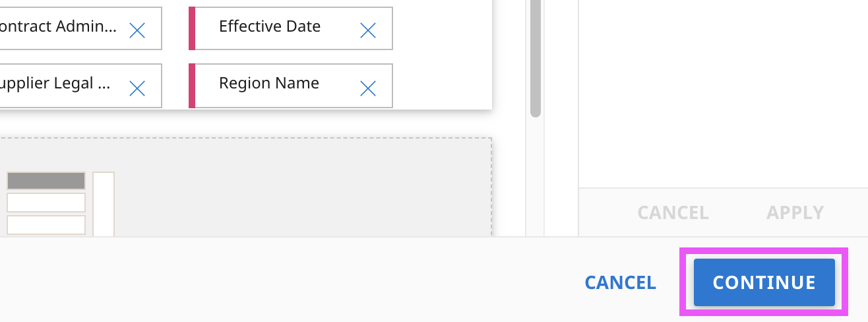Click the second white row in layout preview

(x=46, y=224)
